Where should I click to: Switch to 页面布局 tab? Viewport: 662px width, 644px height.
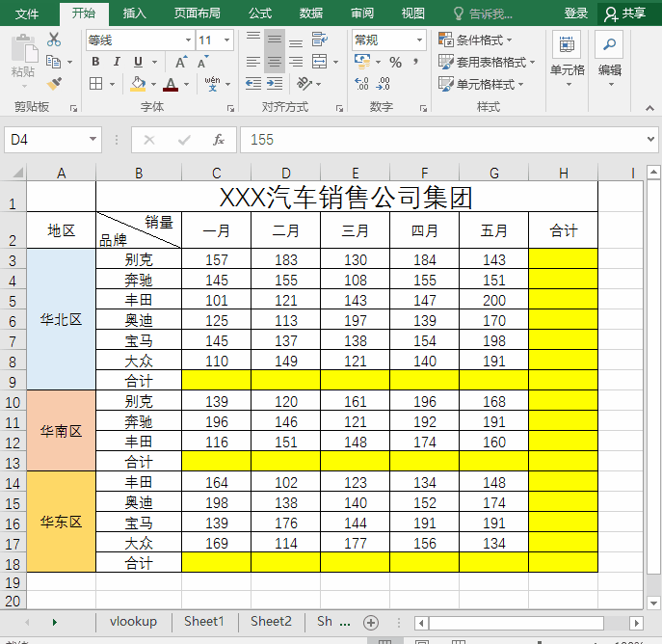tap(198, 13)
